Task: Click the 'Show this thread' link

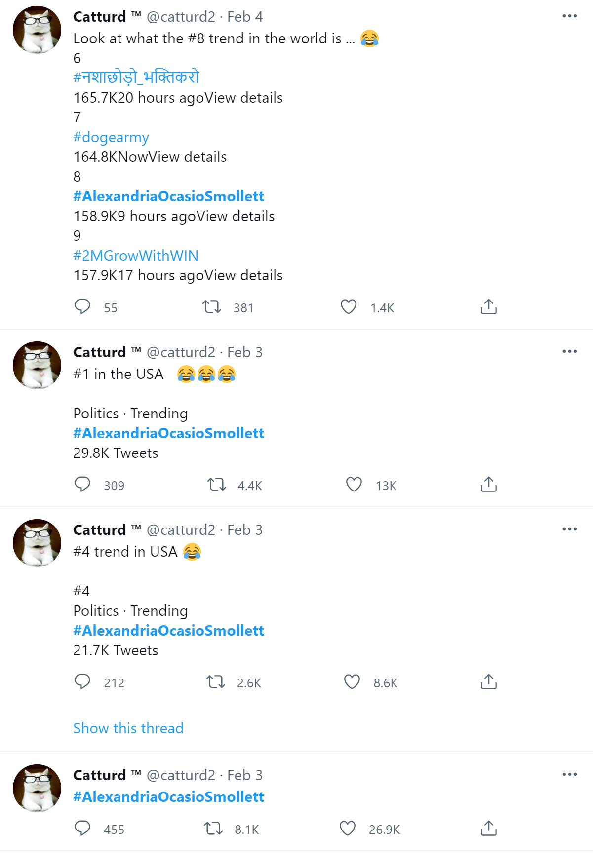Action: point(128,728)
